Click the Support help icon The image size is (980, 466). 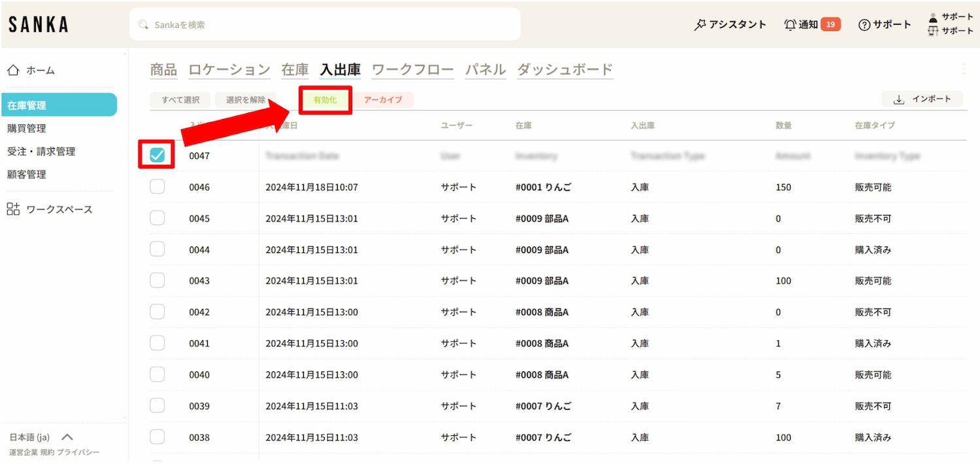(864, 25)
